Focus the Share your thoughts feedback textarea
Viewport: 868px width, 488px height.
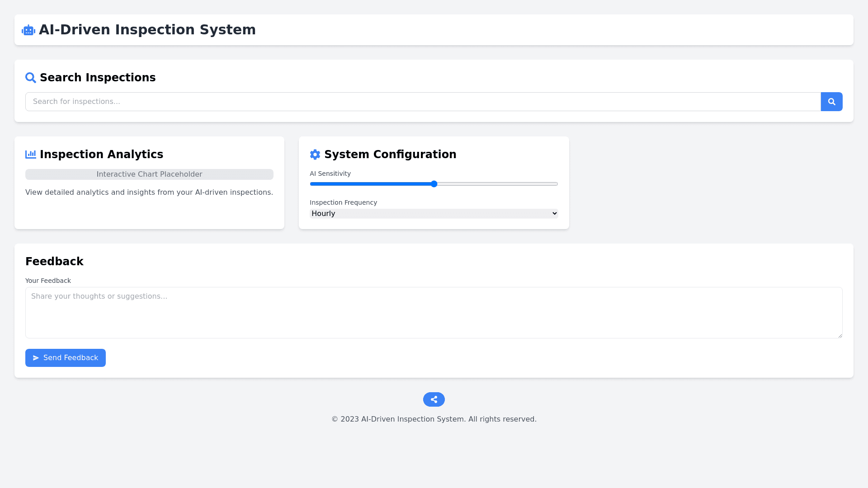[434, 313]
